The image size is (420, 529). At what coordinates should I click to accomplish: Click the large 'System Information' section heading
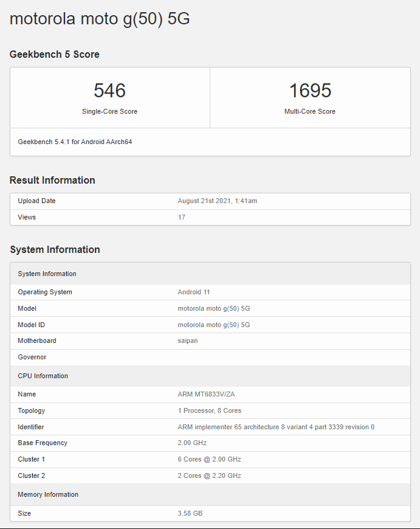point(55,249)
